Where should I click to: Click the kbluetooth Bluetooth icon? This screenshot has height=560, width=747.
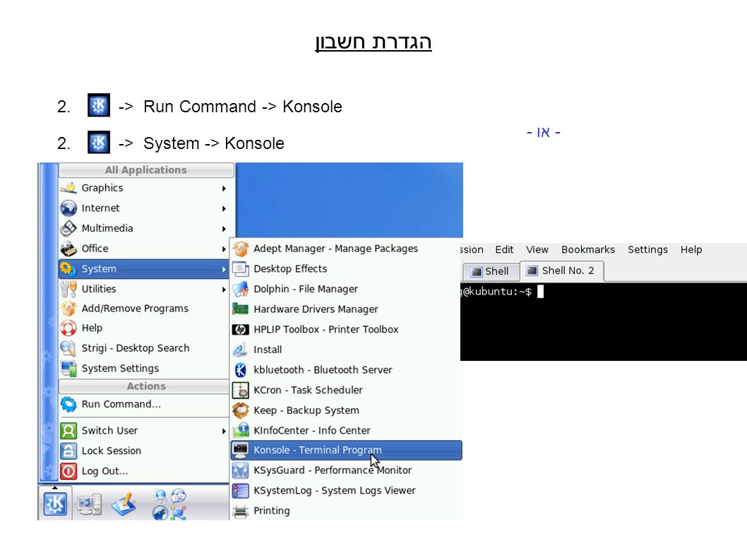(x=241, y=370)
